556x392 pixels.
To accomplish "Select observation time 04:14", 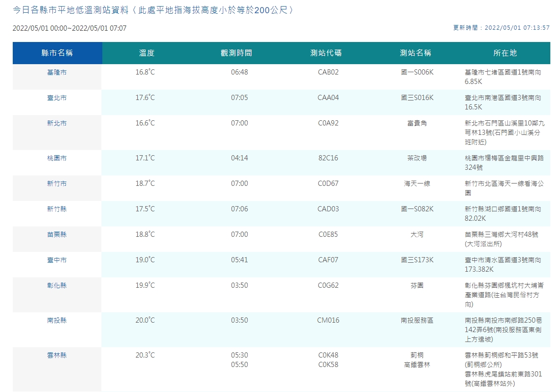I will (x=240, y=158).
